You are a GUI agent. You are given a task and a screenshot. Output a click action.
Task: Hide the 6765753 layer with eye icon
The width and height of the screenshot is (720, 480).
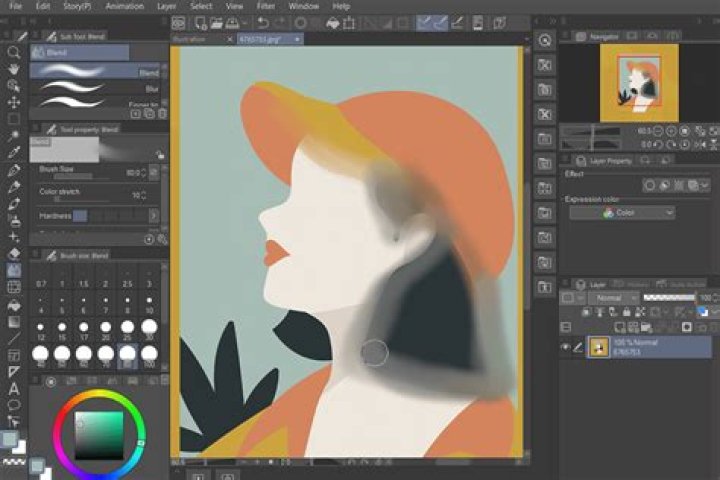566,347
